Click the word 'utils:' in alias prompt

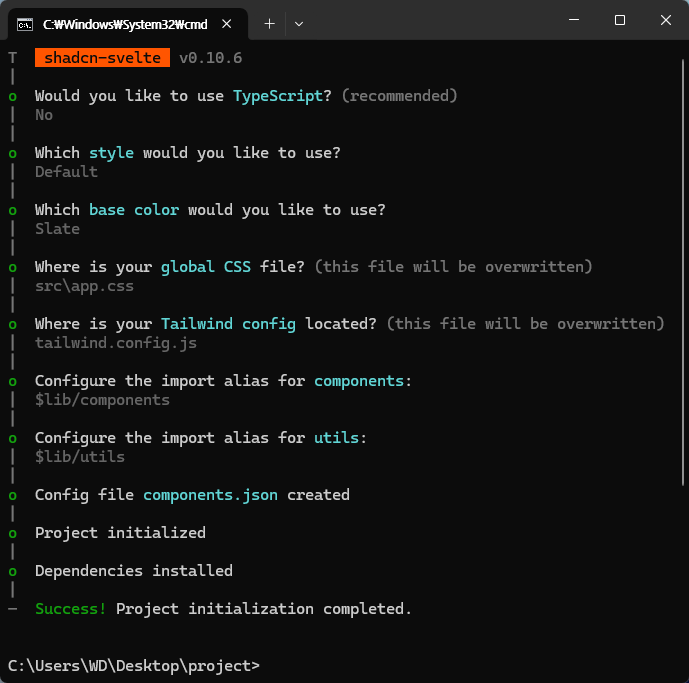[341, 438]
